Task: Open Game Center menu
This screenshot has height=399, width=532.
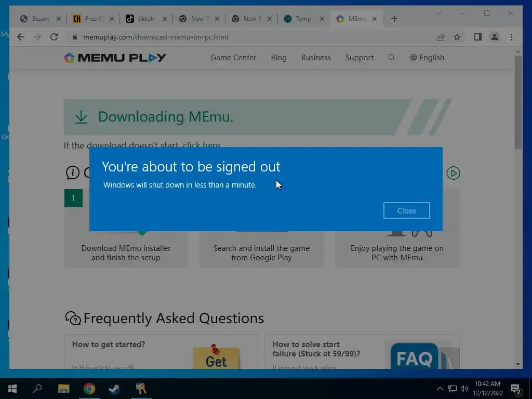Action: [x=233, y=58]
